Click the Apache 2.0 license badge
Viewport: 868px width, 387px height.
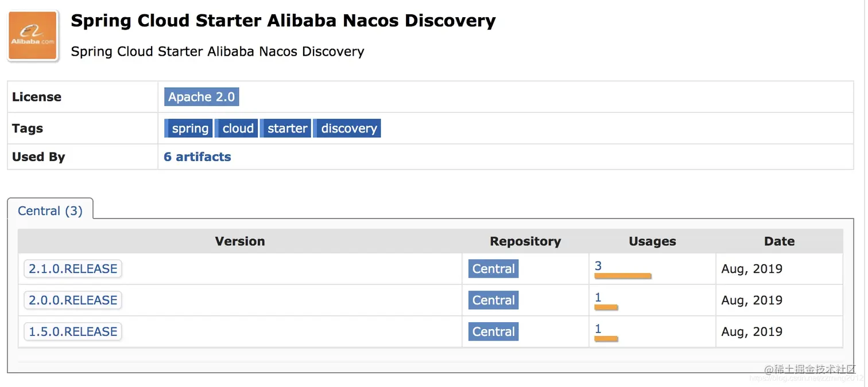click(201, 97)
